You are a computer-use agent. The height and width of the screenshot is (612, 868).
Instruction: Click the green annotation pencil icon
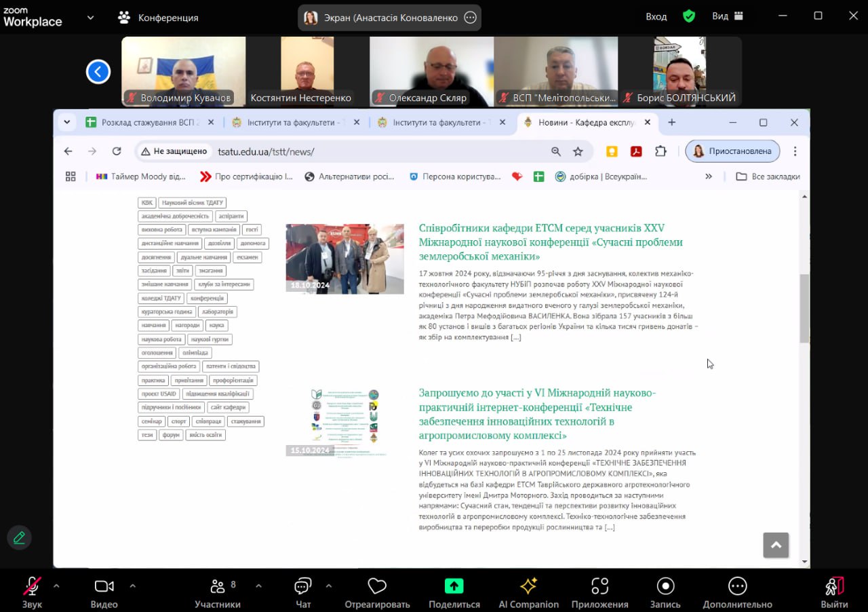[19, 537]
